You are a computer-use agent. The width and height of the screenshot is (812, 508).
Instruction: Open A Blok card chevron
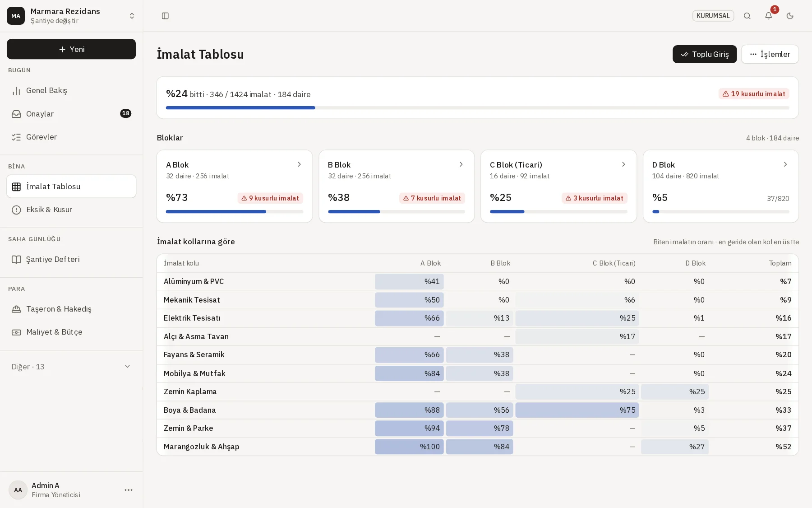(x=299, y=164)
